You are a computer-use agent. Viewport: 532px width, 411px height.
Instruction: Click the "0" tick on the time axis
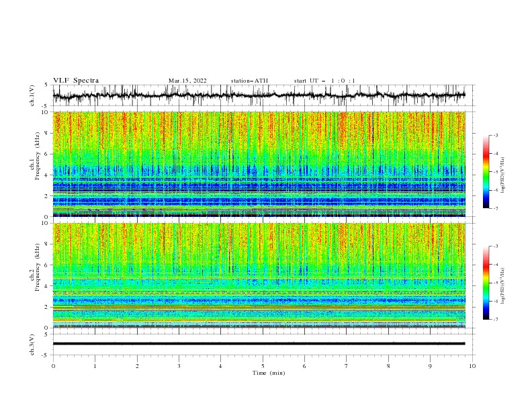pyautogui.click(x=53, y=366)
